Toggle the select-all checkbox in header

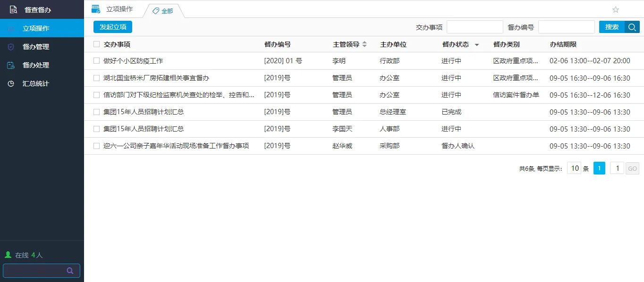97,44
